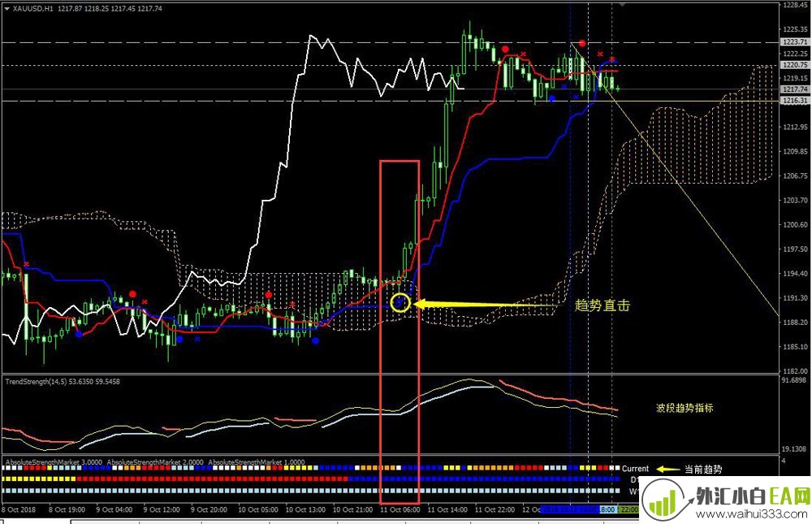Select the 1220.75 dotted level price tag
This screenshot has width=812, height=524.
click(x=795, y=65)
